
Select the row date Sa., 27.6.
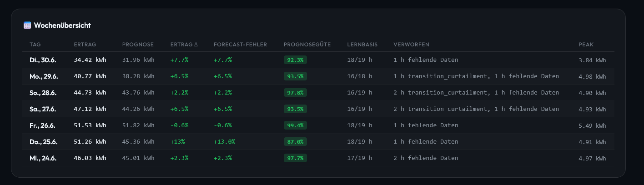click(43, 109)
